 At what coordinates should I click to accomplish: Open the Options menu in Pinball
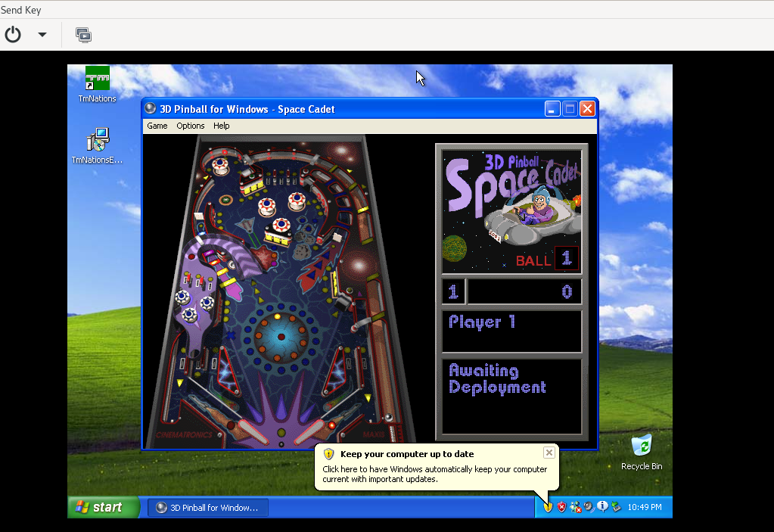[x=191, y=126]
